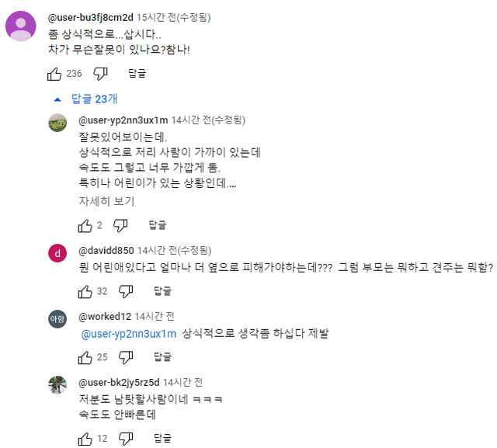Expand 자세히 보기 to read full reply
Viewport: 497px width, 448px height.
(106, 201)
